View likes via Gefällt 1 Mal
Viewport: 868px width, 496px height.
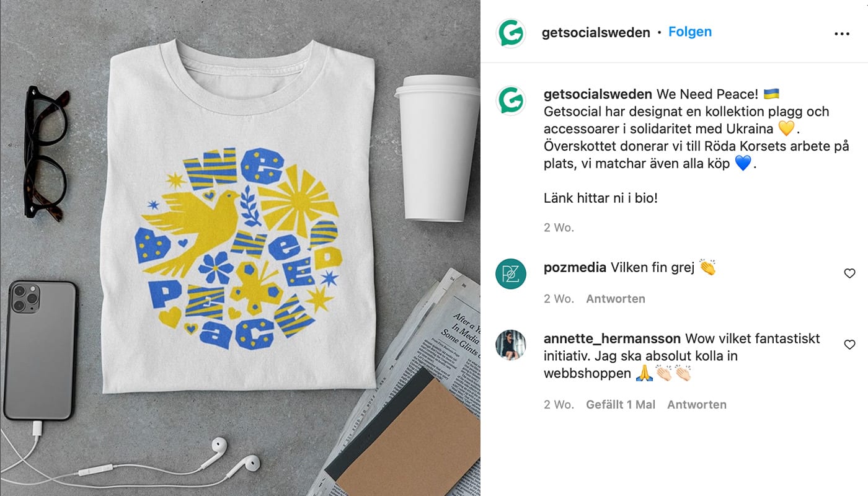621,405
